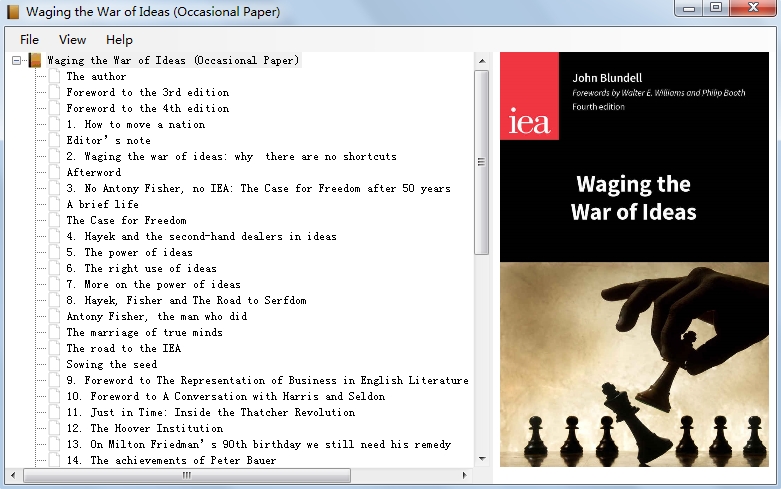
Task: Click page icon beside 11. Just in Time
Action: point(55,411)
